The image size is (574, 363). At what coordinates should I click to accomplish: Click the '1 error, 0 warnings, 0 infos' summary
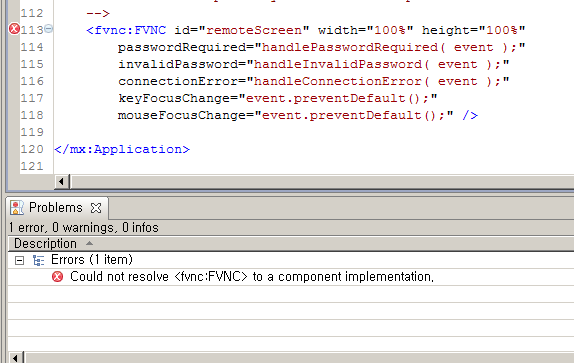(x=84, y=228)
